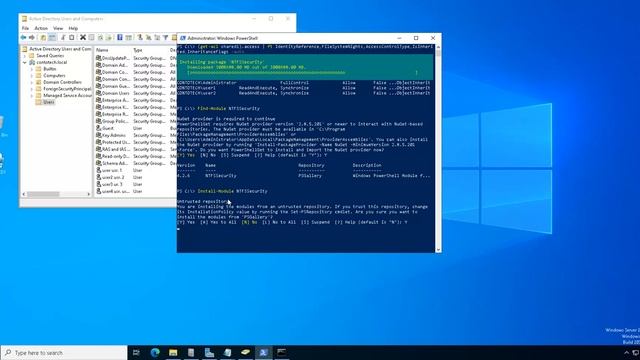Click the blue Help icon in ADUC toolbar

click(x=120, y=38)
